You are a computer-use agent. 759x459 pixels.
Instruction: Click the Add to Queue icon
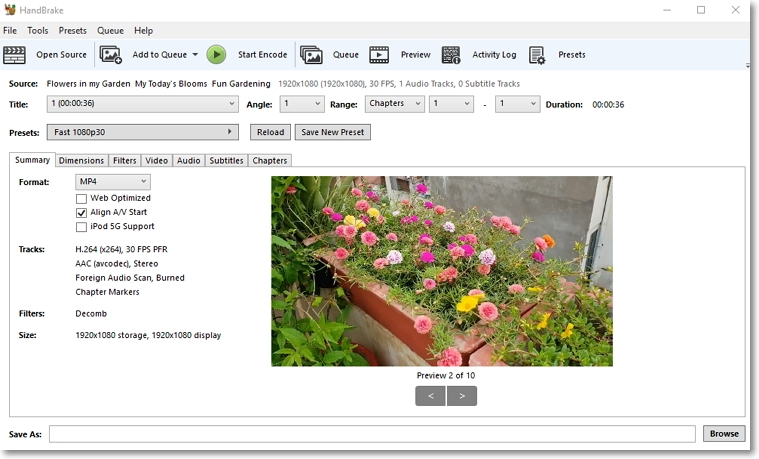point(111,55)
